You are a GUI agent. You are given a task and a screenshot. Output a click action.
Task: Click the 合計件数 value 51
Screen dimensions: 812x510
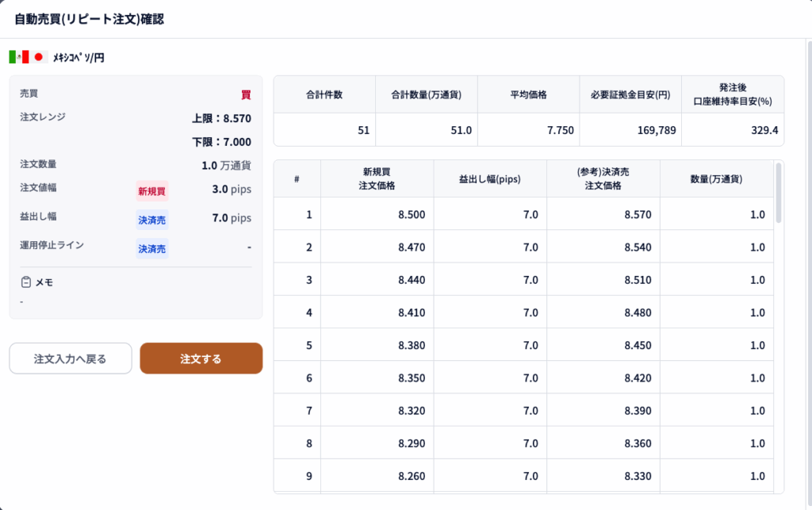(363, 130)
